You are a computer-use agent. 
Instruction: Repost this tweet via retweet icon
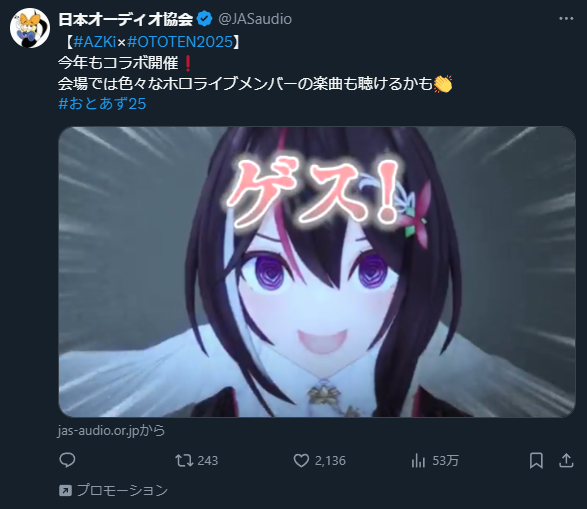[184, 460]
